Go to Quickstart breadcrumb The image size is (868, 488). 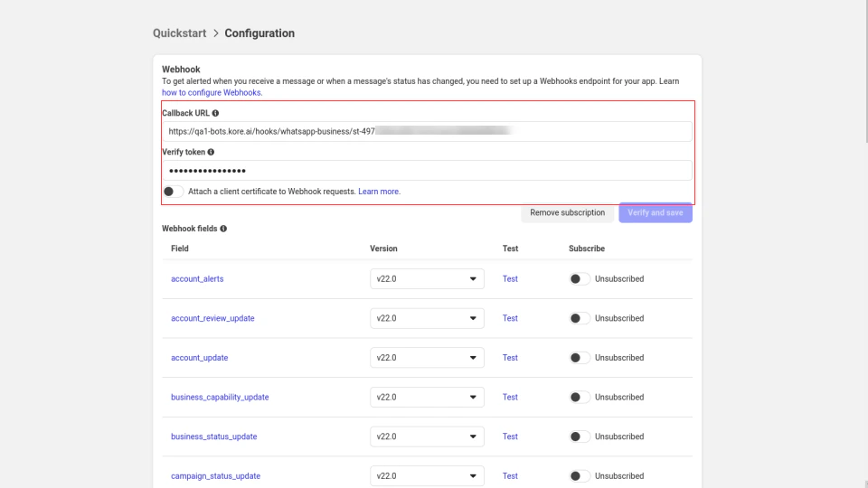click(x=179, y=33)
